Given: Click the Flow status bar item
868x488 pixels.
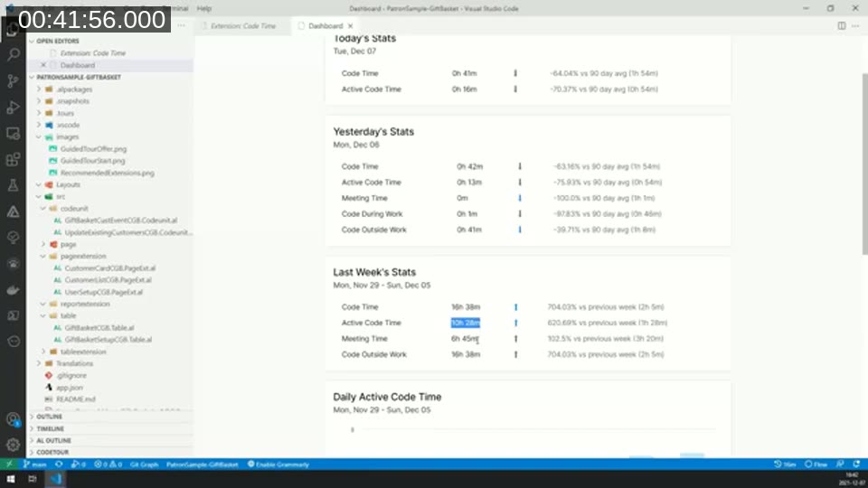Looking at the screenshot, I should [x=816, y=465].
